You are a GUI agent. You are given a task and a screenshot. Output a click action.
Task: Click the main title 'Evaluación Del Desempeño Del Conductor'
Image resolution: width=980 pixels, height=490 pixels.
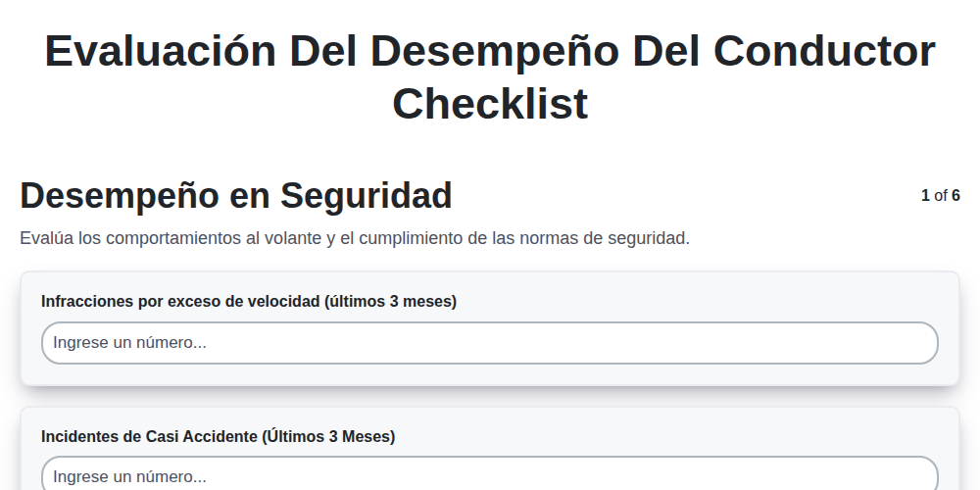[490, 51]
